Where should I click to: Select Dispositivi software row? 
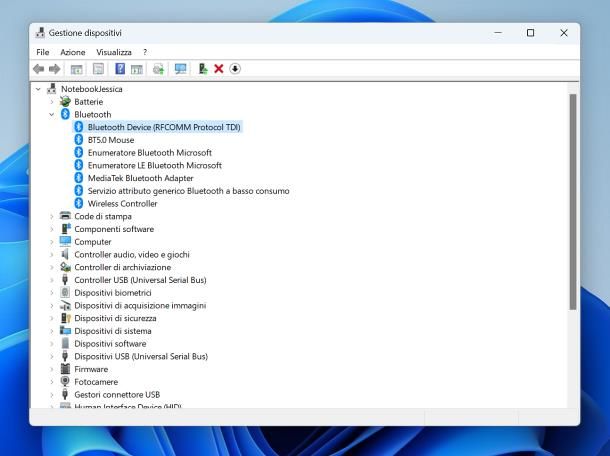coord(110,344)
